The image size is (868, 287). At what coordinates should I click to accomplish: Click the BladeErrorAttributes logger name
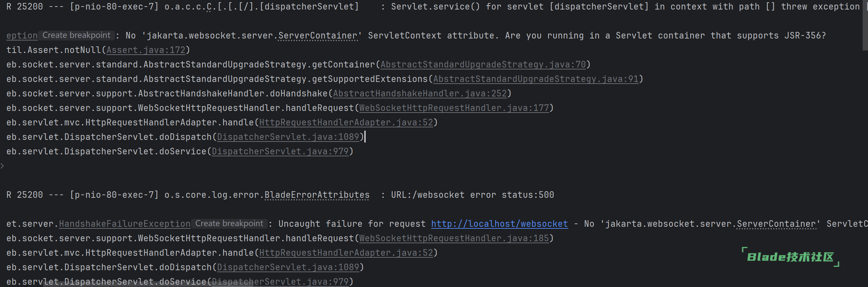317,195
